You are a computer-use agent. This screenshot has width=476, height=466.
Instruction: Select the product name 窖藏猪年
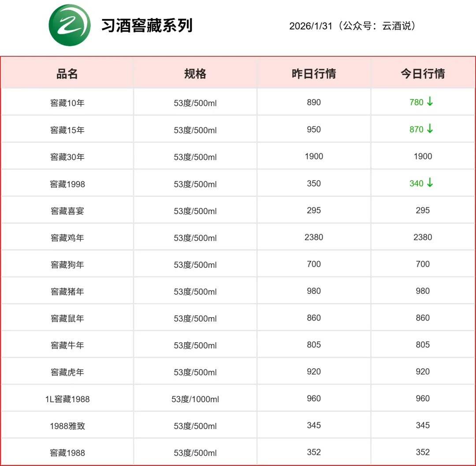point(67,291)
